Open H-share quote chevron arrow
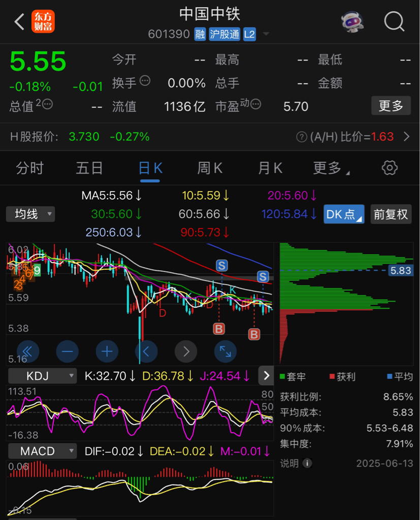 pos(406,137)
